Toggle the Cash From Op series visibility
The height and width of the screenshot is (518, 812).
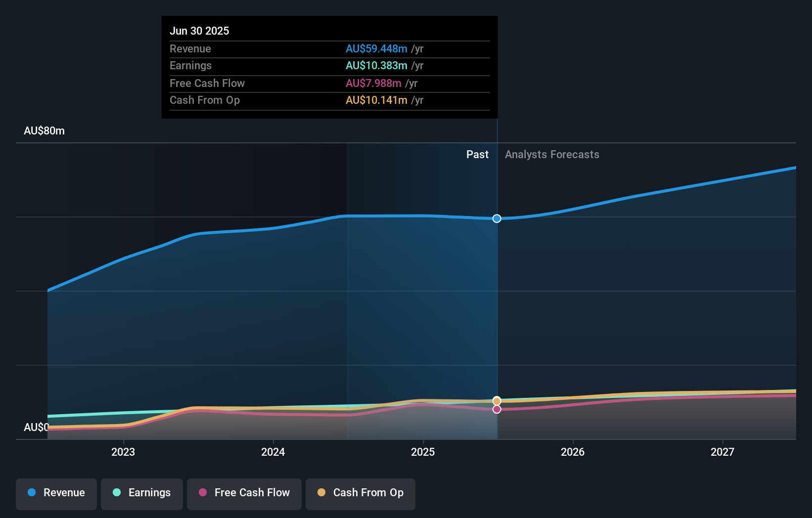(x=360, y=493)
